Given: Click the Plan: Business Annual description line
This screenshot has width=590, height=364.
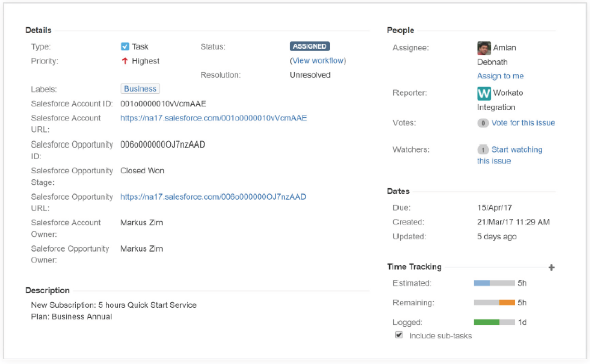Looking at the screenshot, I should coord(71,317).
